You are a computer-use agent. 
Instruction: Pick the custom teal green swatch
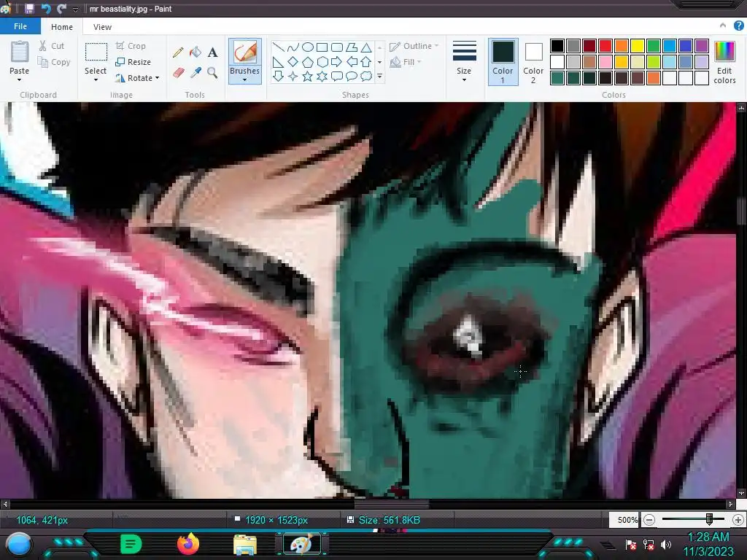click(x=557, y=77)
